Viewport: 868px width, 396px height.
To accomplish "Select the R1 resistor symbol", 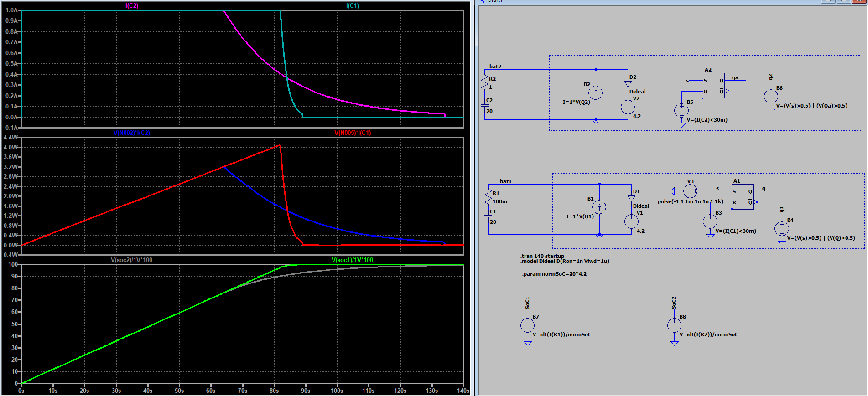I will coord(488,197).
